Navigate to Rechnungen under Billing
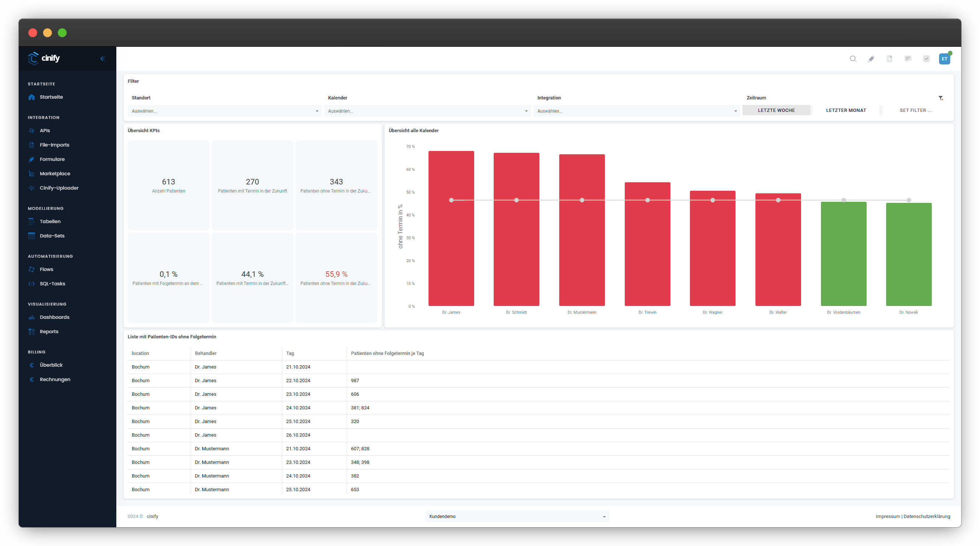 [55, 379]
